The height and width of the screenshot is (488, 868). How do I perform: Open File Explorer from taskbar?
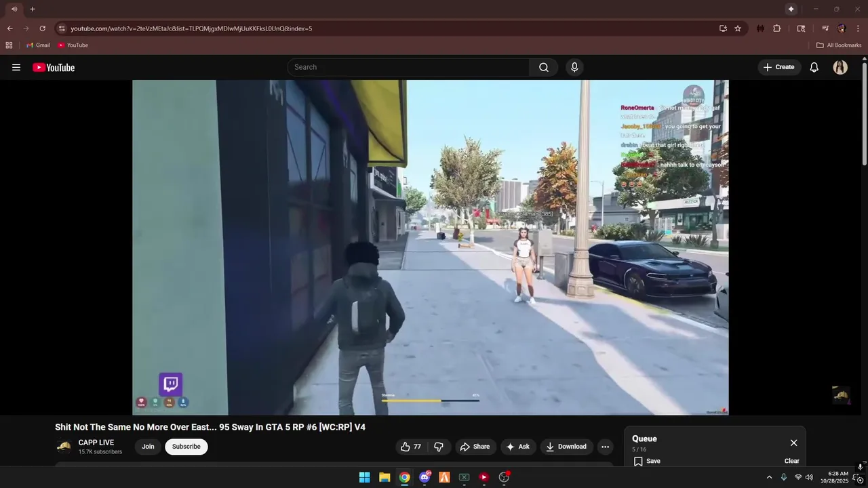pos(384,477)
